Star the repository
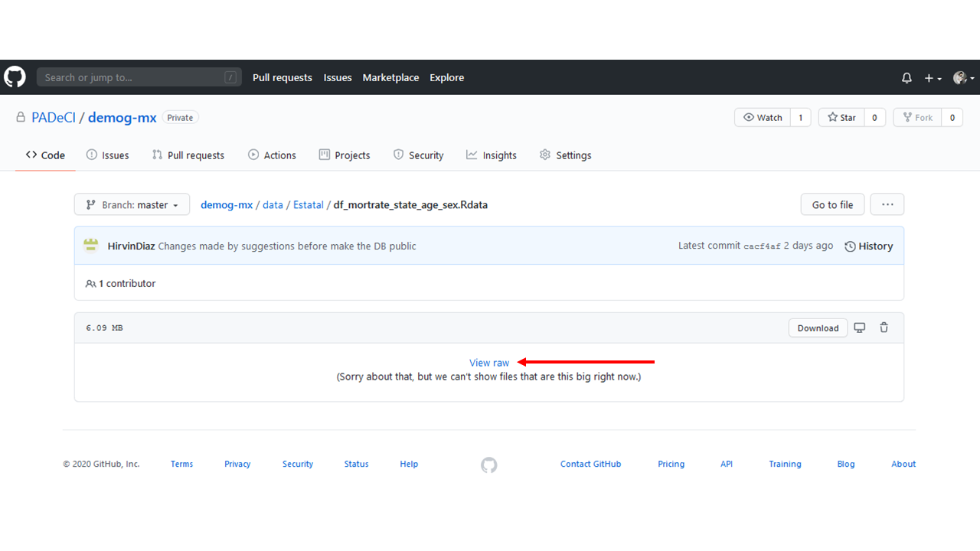This screenshot has width=980, height=551. coord(841,117)
